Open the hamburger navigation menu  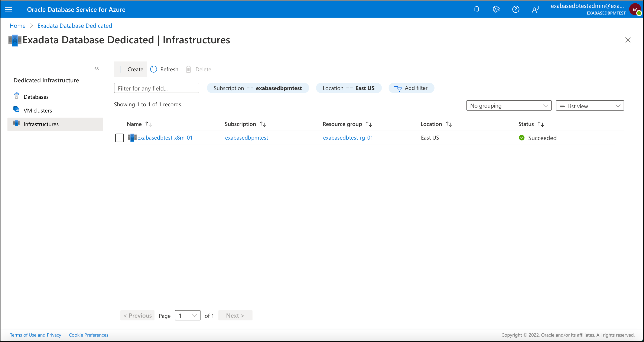coord(9,10)
